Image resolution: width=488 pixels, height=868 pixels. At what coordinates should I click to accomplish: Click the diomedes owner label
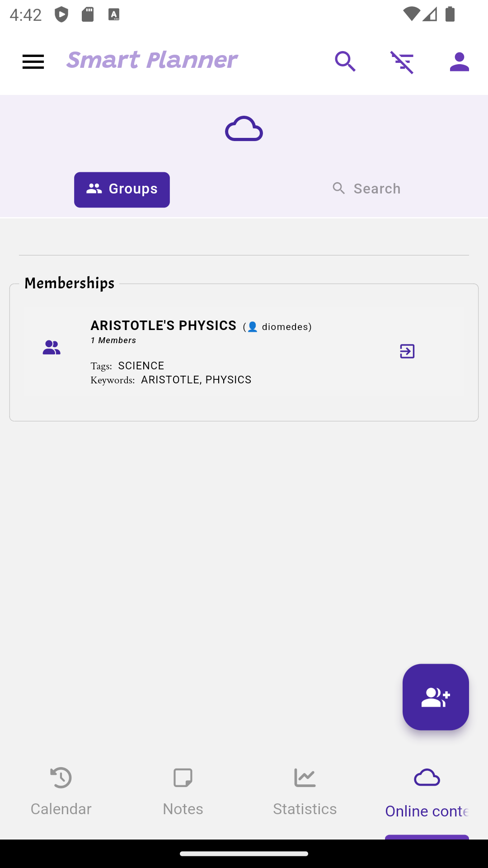tap(286, 327)
